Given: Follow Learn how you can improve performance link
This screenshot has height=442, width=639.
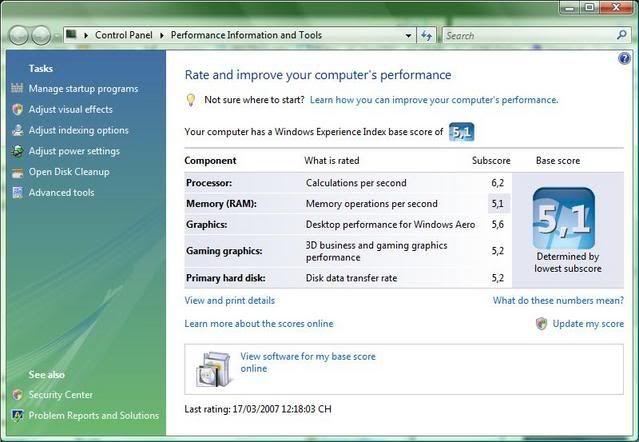Looking at the screenshot, I should (x=434, y=100).
